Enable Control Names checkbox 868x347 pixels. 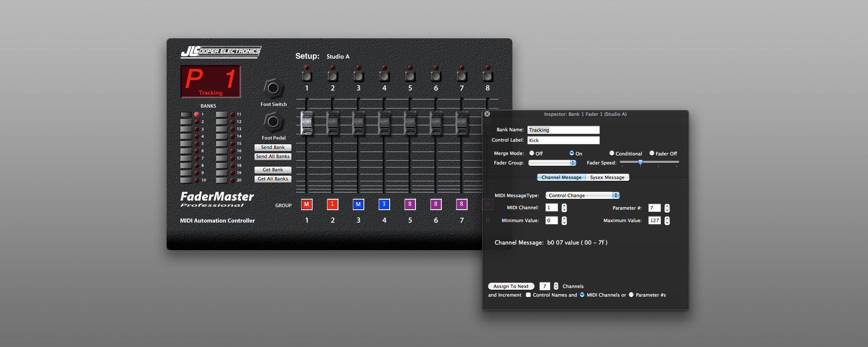pyautogui.click(x=528, y=295)
